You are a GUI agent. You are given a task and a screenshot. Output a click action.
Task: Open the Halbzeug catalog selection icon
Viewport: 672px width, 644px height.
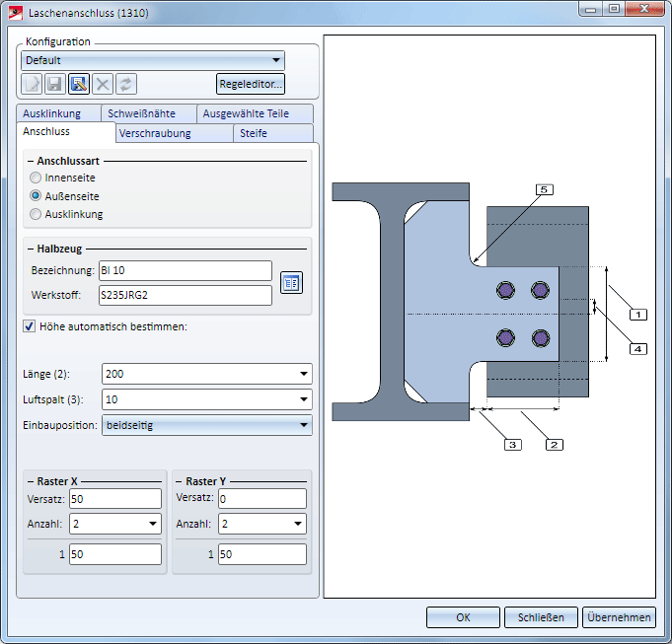click(x=291, y=283)
